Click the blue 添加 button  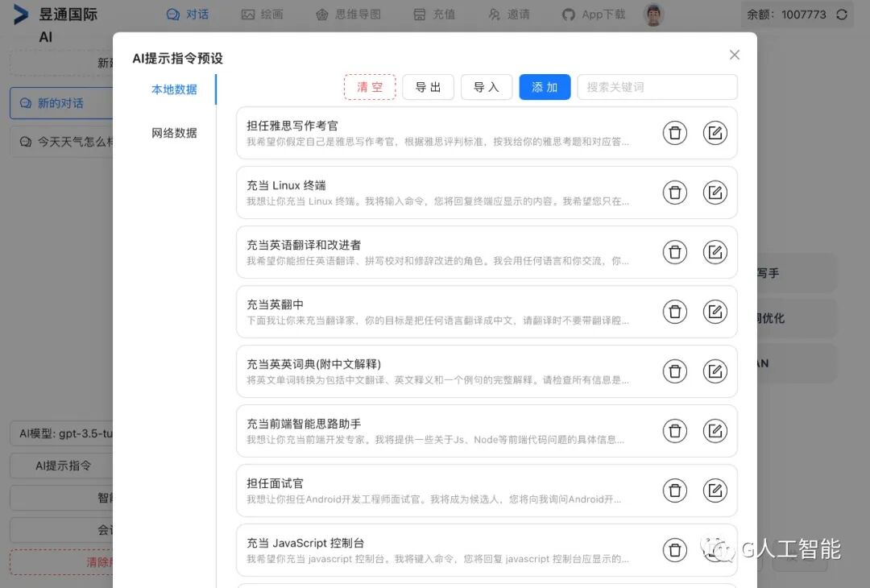[545, 87]
